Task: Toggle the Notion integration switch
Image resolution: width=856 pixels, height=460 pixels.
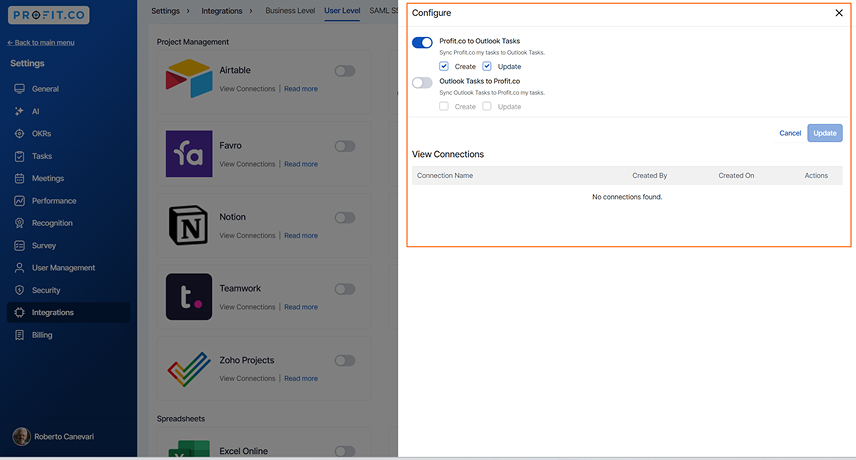Action: point(345,218)
